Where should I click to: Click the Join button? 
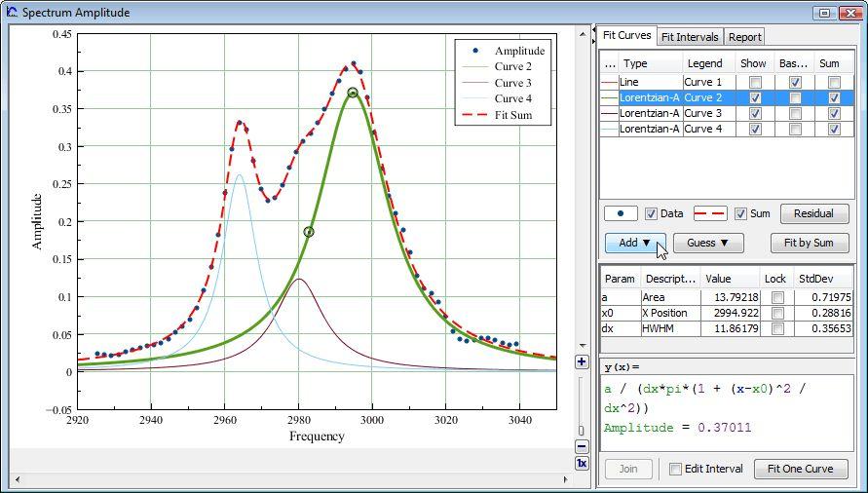(x=628, y=469)
